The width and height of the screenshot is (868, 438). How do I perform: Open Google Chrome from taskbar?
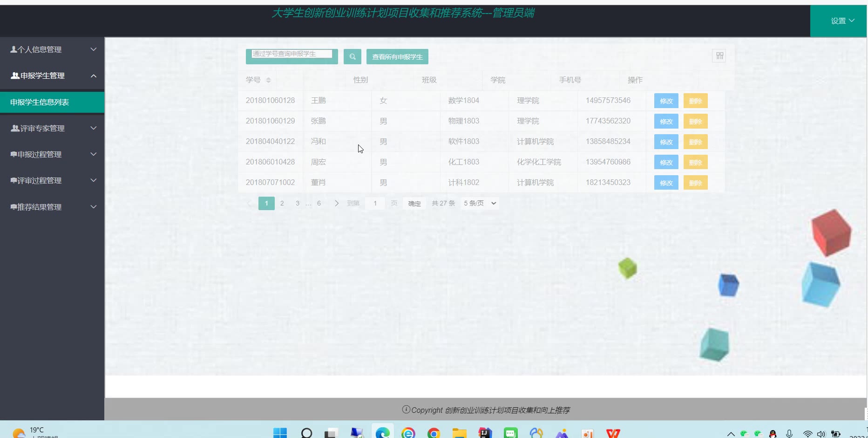click(x=434, y=433)
